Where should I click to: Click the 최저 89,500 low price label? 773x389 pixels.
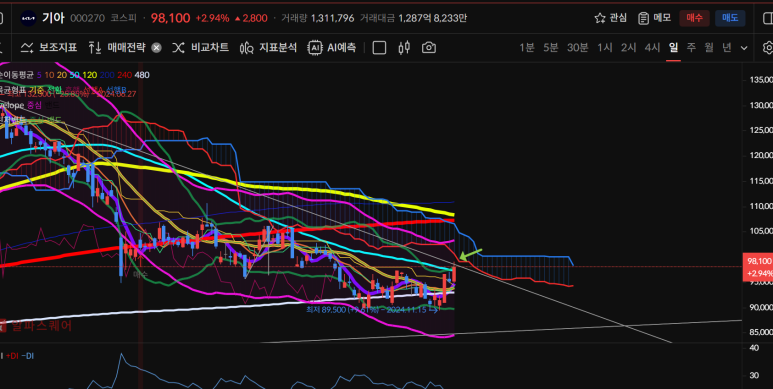tap(372, 310)
